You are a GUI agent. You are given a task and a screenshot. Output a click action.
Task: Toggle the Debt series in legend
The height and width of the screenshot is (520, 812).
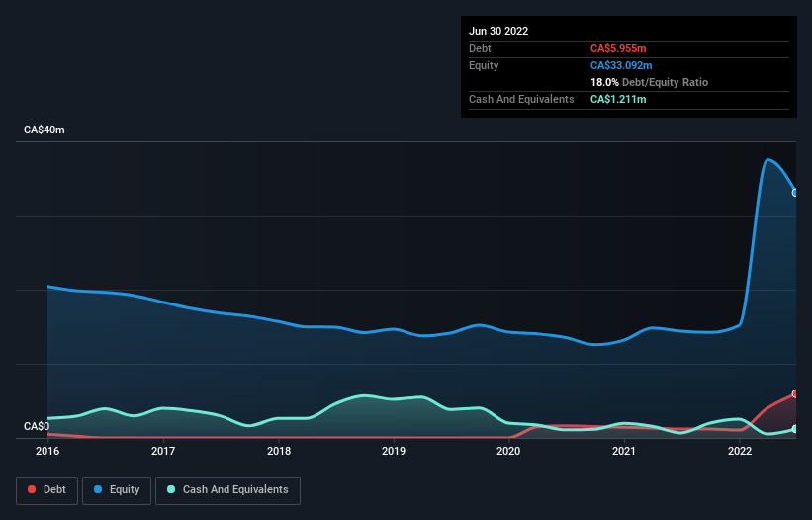(46, 490)
